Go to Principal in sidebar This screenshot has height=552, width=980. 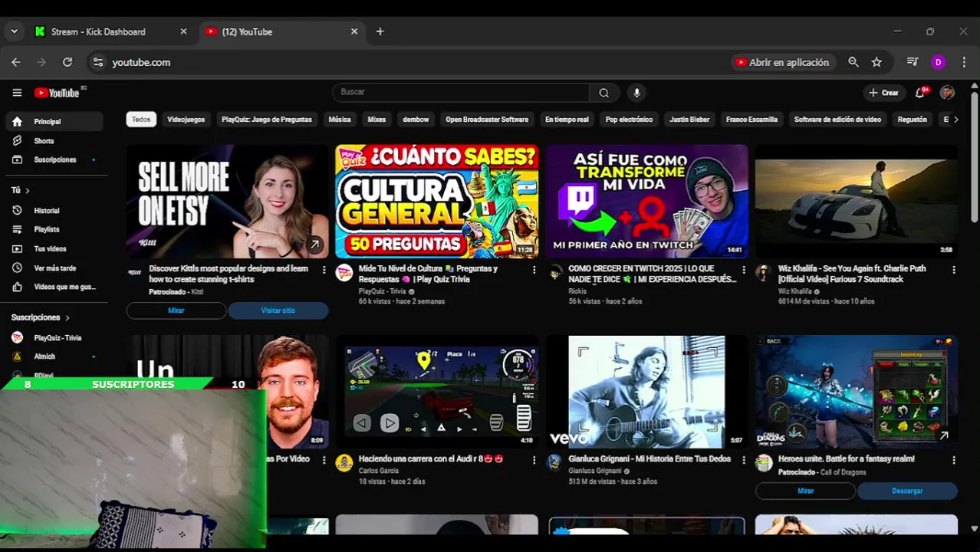[54, 122]
